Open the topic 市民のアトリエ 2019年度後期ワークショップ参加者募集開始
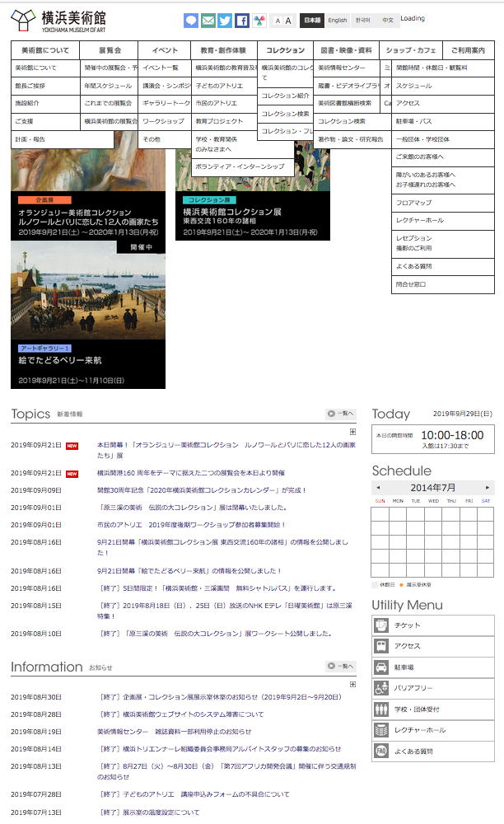 click(191, 525)
